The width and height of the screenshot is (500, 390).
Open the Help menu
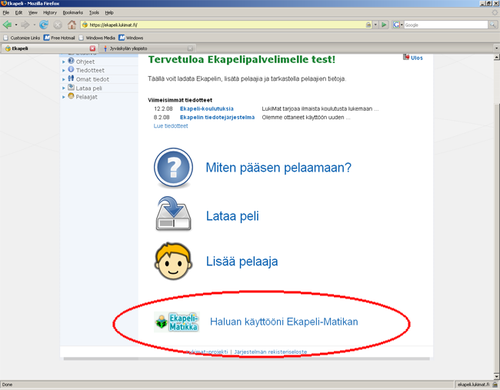click(109, 13)
